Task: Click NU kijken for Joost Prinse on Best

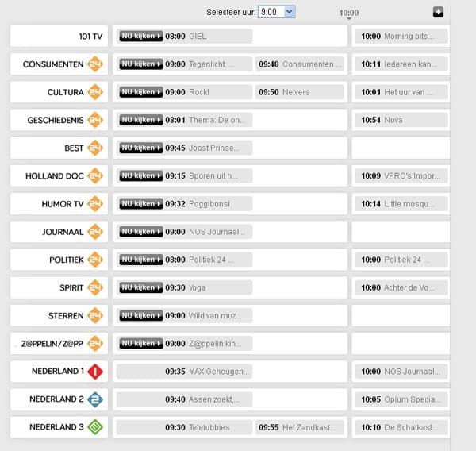Action: (x=141, y=148)
